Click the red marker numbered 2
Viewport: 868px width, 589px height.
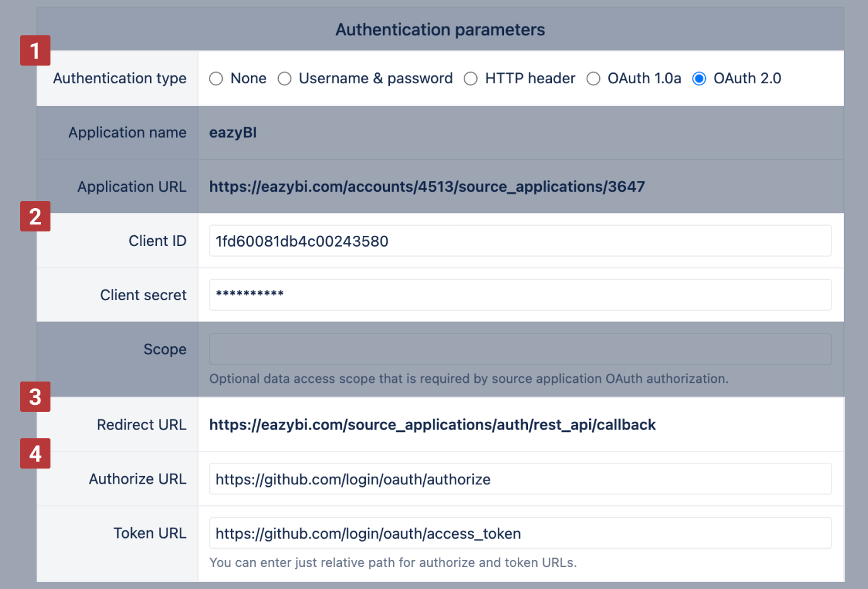tap(35, 216)
